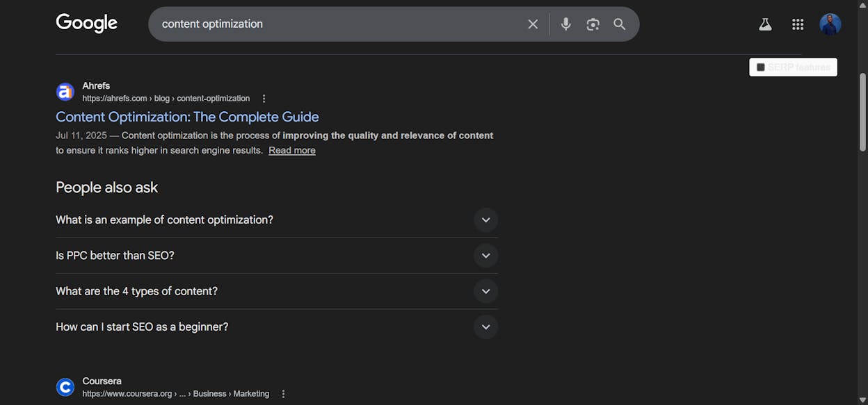Click the Ahrefs site favicon
The image size is (868, 405).
(65, 92)
